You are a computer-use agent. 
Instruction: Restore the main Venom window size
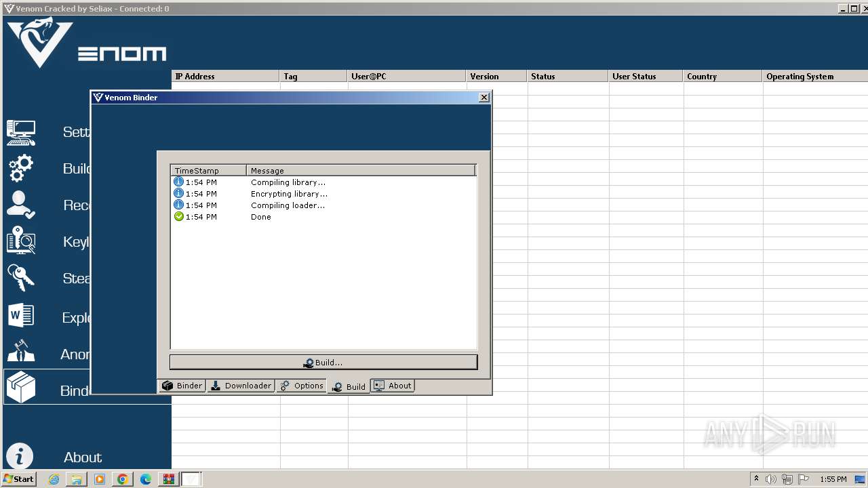854,9
